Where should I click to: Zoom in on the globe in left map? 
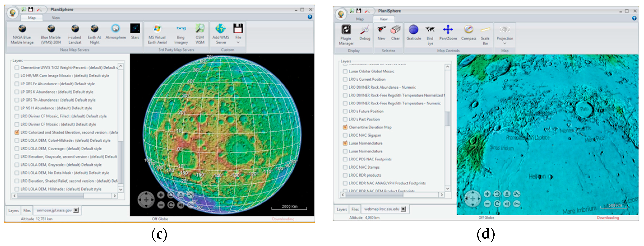pyautogui.click(x=161, y=195)
